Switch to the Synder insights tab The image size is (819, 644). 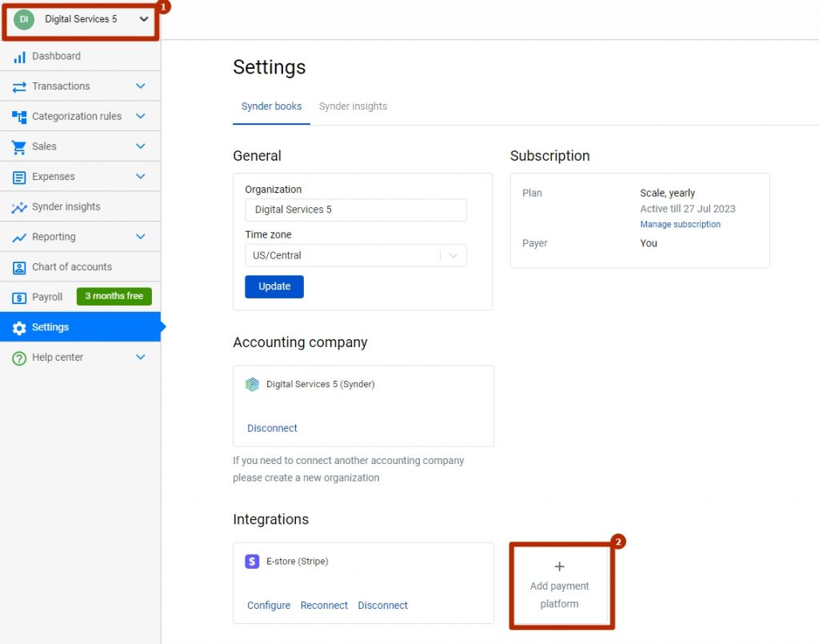coord(353,106)
